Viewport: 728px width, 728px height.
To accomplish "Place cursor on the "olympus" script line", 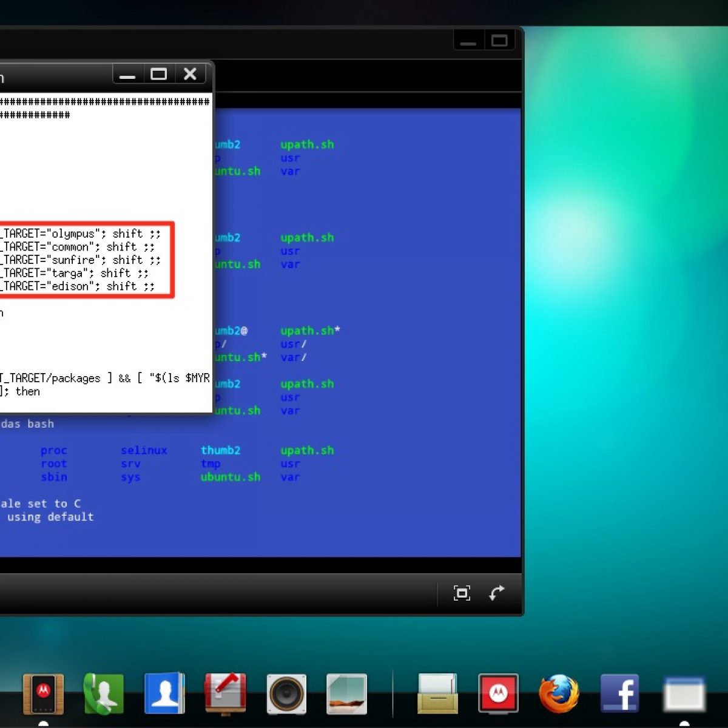I will pyautogui.click(x=73, y=234).
